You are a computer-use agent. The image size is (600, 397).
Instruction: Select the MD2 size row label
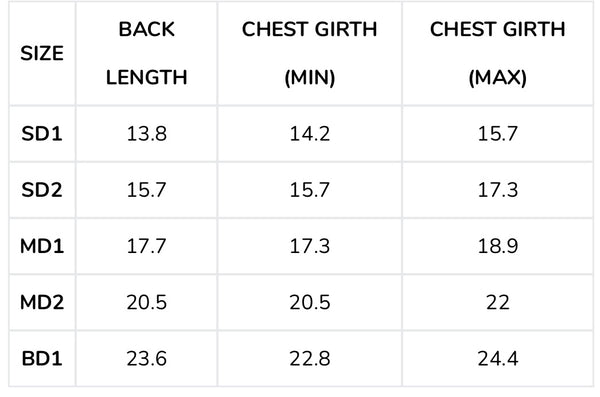point(42,302)
